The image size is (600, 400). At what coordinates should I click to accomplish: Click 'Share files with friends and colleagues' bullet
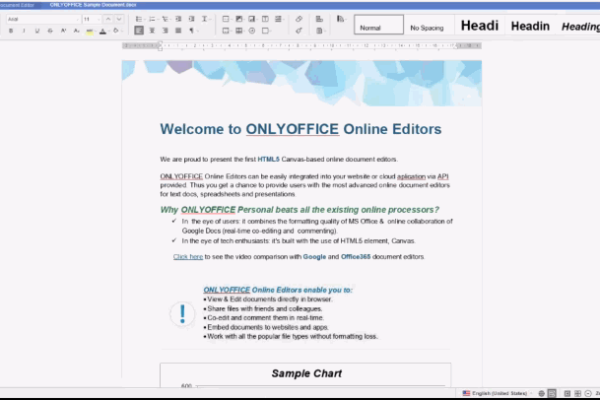pos(263,309)
